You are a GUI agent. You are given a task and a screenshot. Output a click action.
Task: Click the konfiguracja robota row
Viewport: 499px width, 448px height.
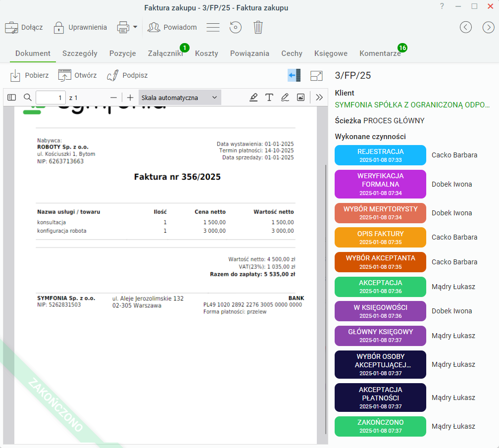(165, 231)
